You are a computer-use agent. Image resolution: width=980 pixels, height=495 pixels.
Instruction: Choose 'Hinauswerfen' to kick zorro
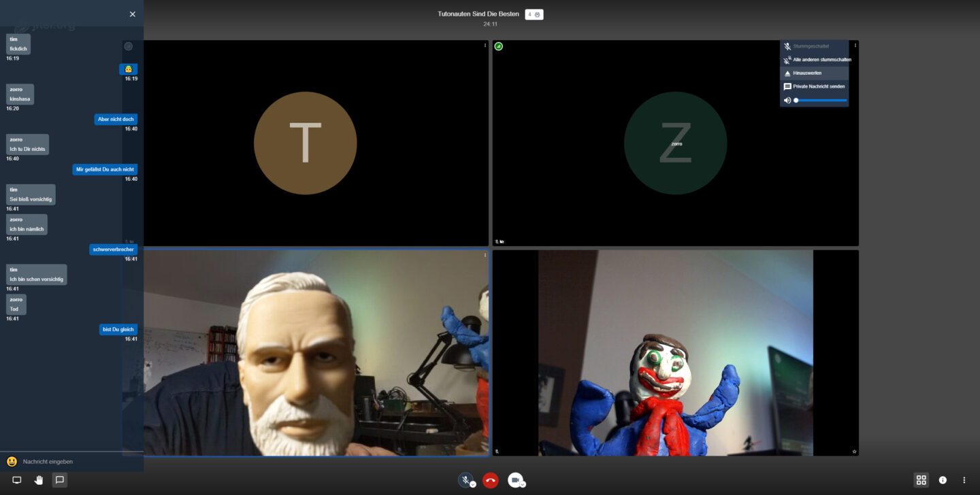tap(806, 73)
